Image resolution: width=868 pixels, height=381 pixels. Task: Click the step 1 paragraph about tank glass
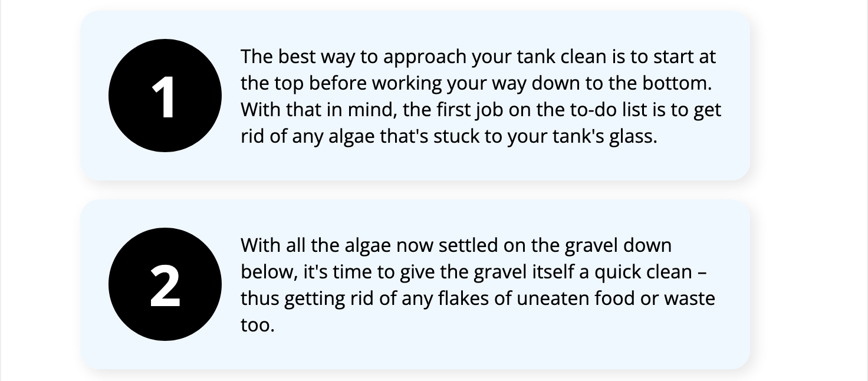coord(480,96)
